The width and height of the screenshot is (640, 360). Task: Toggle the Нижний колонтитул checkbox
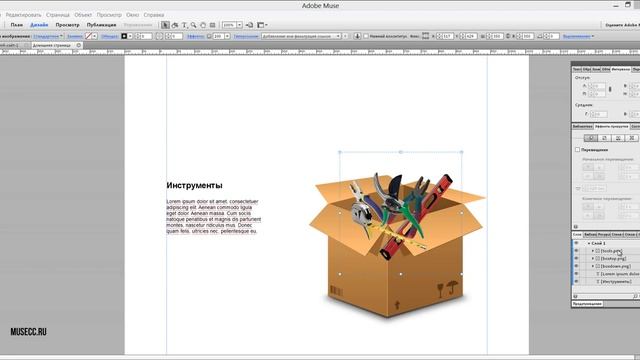366,36
